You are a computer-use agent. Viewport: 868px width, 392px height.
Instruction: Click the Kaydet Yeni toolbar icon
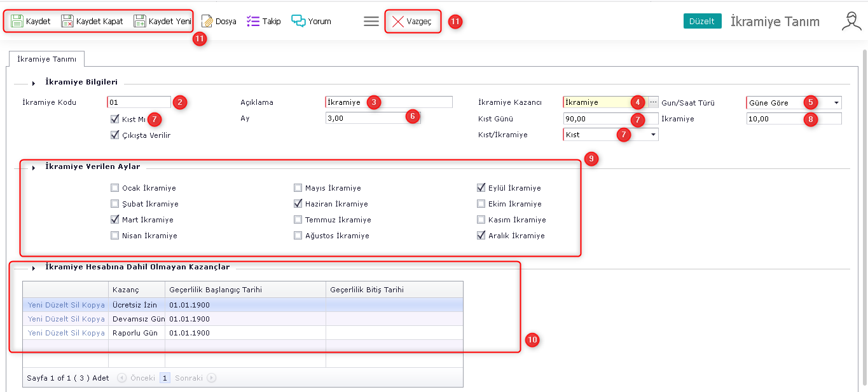(140, 21)
